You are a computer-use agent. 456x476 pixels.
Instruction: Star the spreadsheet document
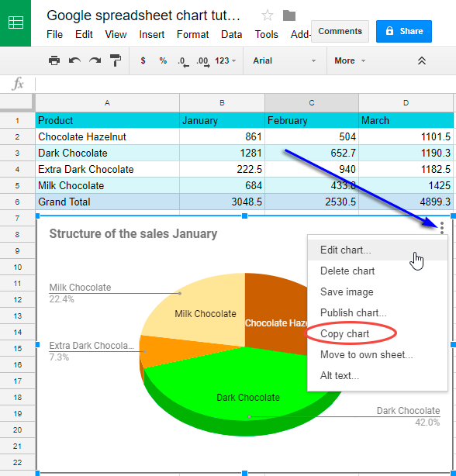coord(268,16)
